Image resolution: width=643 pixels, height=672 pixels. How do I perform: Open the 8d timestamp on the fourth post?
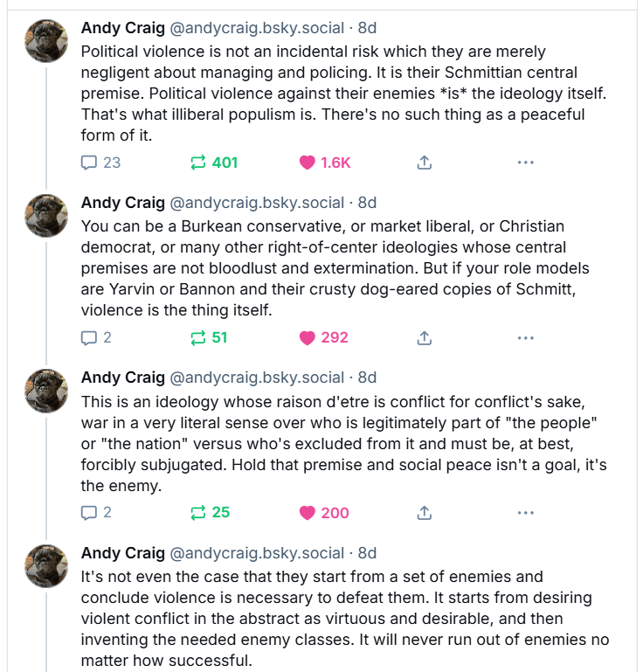367,553
